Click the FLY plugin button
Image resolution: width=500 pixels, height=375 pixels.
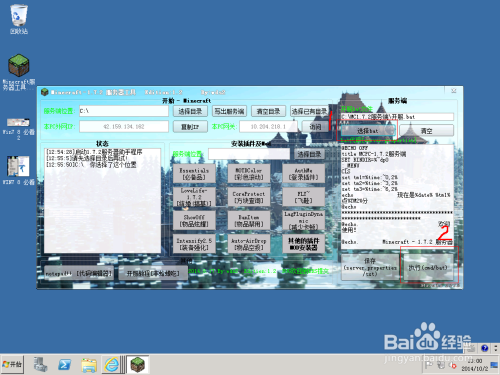(303, 197)
